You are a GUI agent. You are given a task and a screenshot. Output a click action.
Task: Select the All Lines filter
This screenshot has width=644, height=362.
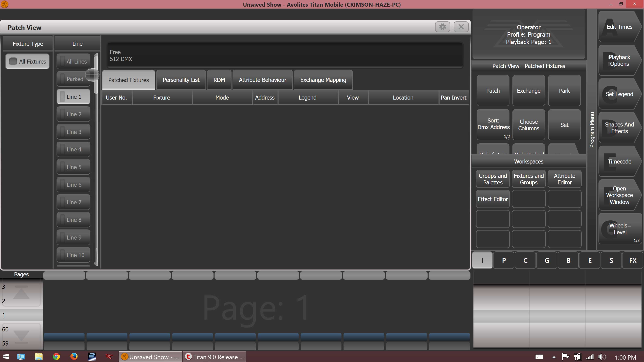[73, 62]
